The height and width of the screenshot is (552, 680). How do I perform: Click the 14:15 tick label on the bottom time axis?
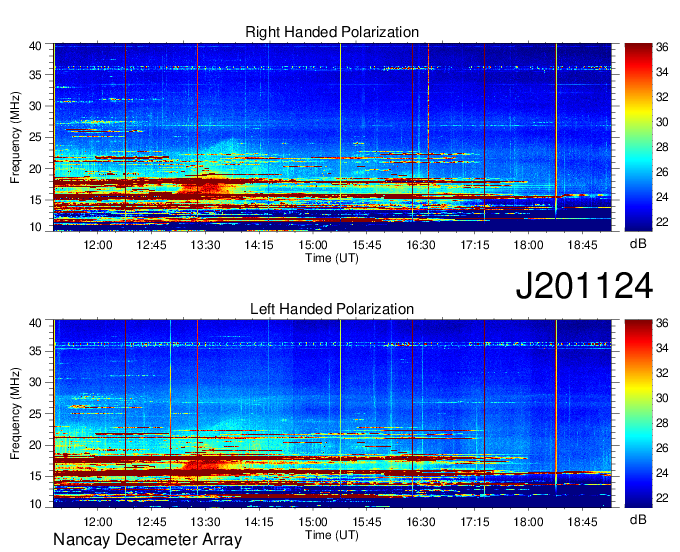click(259, 522)
